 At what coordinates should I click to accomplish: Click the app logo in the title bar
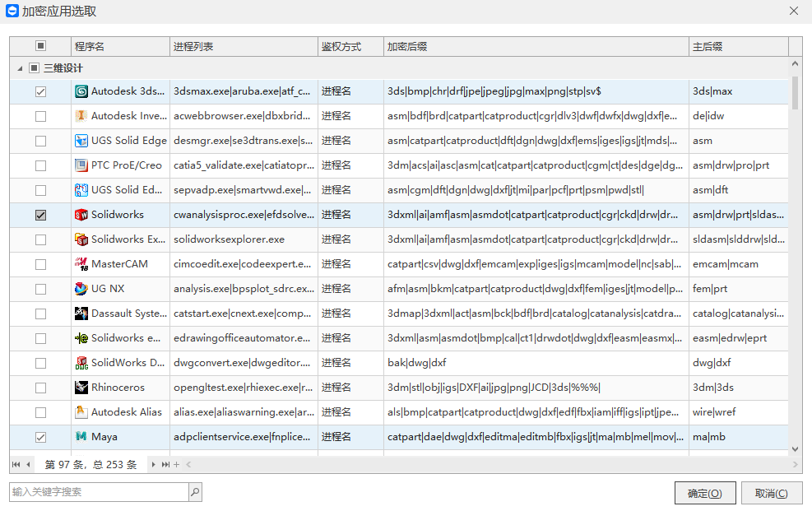coord(12,11)
